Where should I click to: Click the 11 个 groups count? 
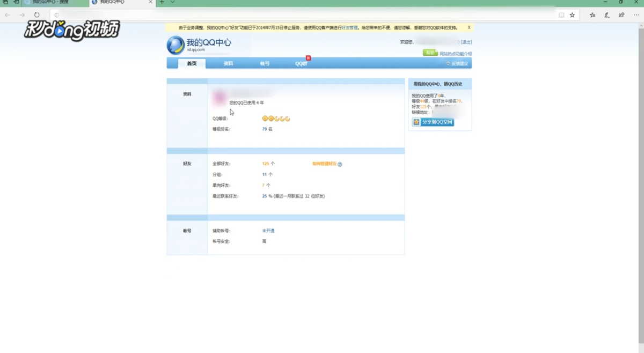click(x=267, y=174)
